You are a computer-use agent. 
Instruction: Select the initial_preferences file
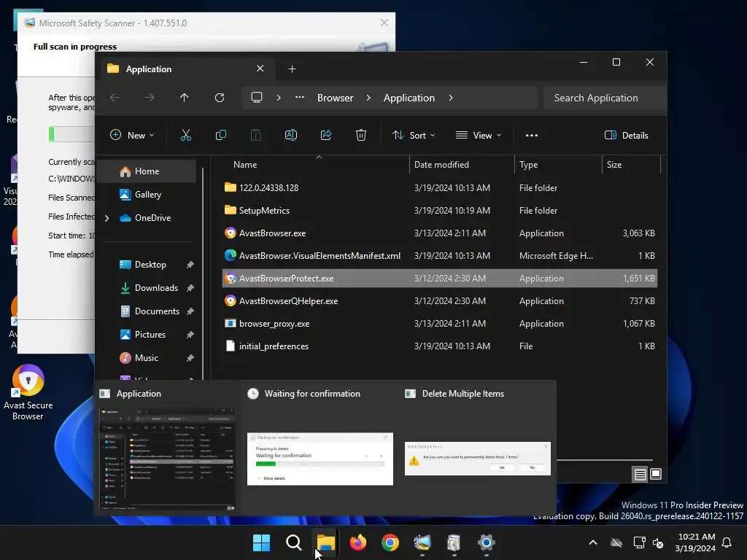439,346
